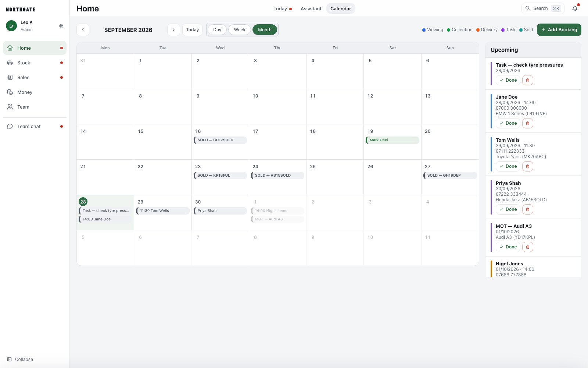Mark MOT Audi A3 as Done
Screen dimensions: 588x368
pyautogui.click(x=508, y=247)
